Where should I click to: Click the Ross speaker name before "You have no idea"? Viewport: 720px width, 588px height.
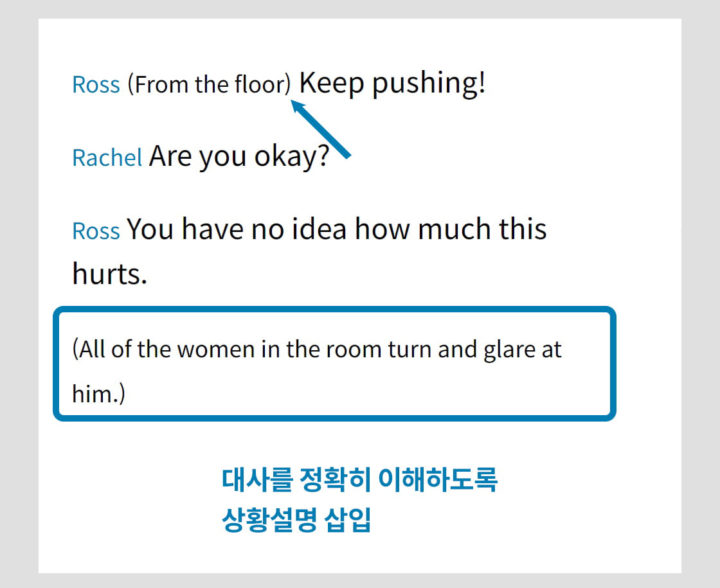point(96,231)
